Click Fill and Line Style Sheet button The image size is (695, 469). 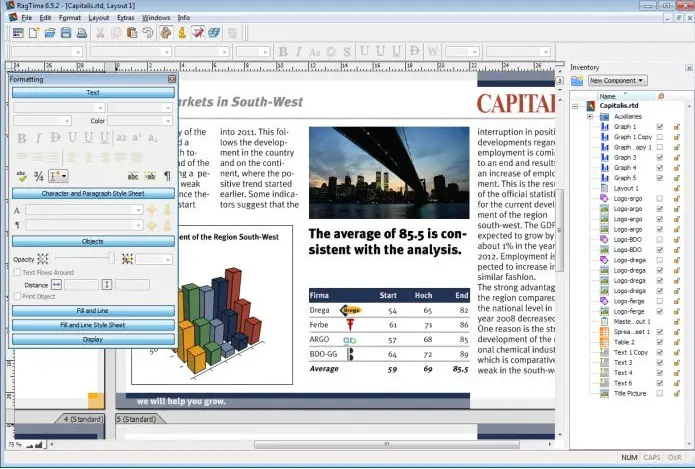(x=93, y=325)
